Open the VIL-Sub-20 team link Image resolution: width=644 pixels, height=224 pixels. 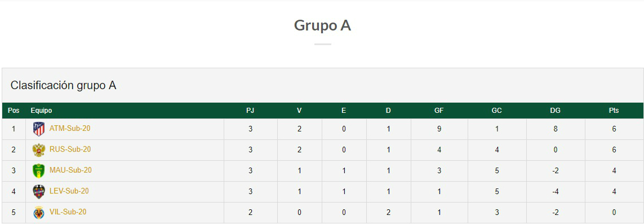tap(68, 212)
